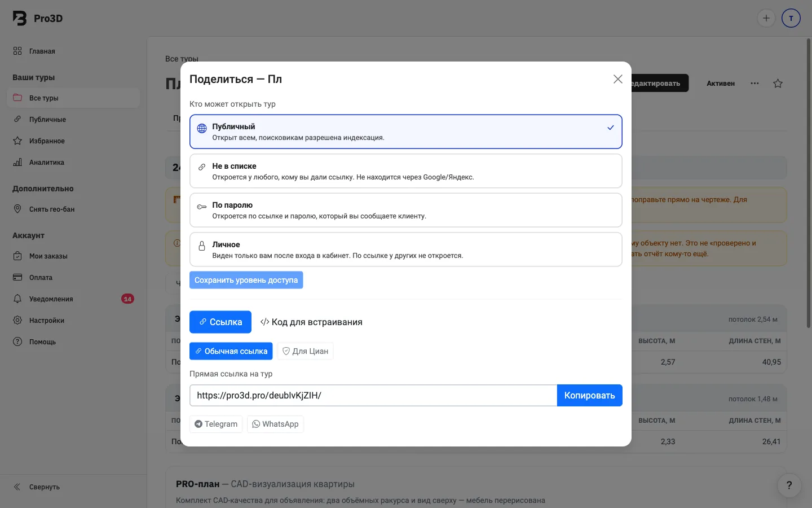Open Оплата in the sidebar
The image size is (812, 508).
coord(73,277)
